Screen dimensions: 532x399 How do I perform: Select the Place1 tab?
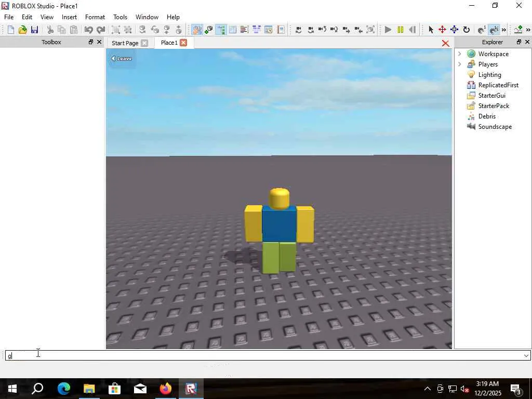[x=169, y=43]
